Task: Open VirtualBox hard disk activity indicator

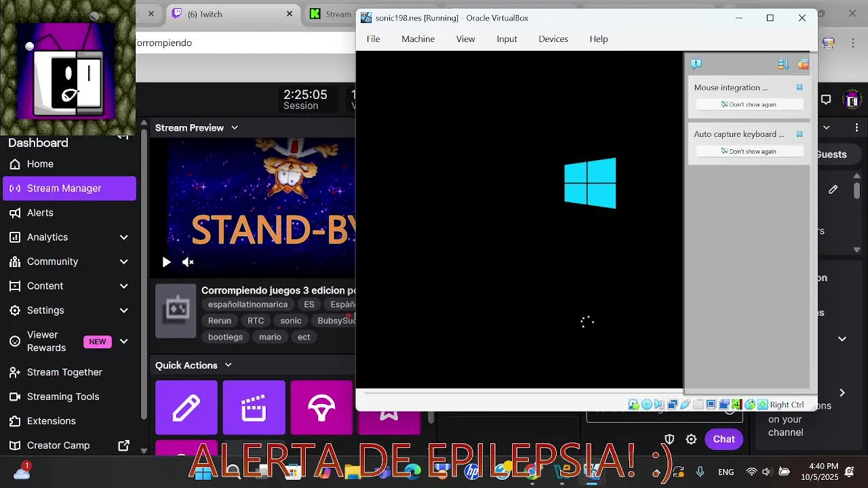Action: click(x=633, y=405)
